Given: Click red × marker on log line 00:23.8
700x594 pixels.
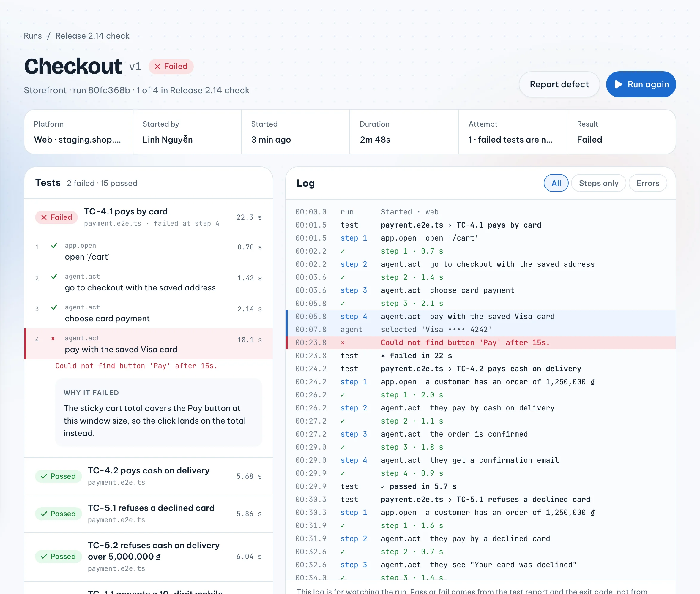Looking at the screenshot, I should click(343, 343).
